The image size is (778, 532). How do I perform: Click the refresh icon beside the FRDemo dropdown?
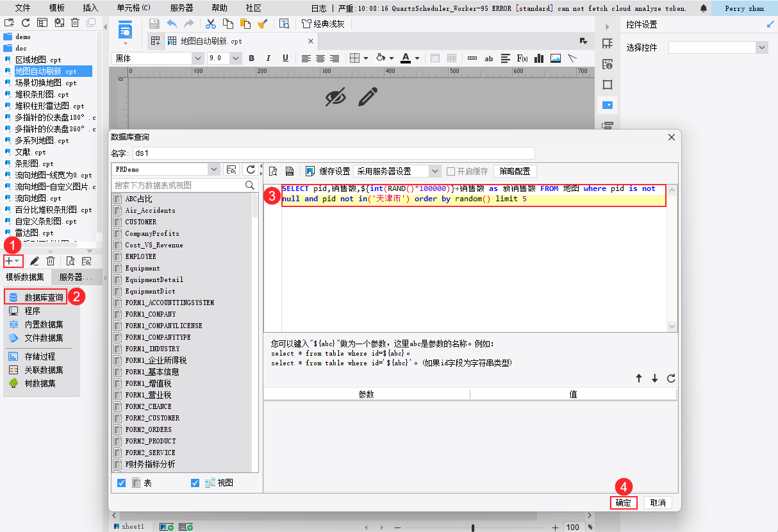251,169
